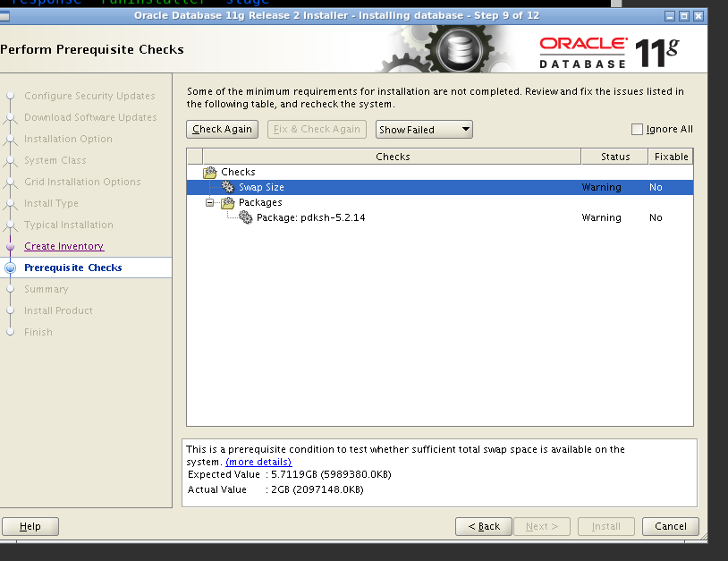
Task: Click the Install Product step
Action: (58, 310)
